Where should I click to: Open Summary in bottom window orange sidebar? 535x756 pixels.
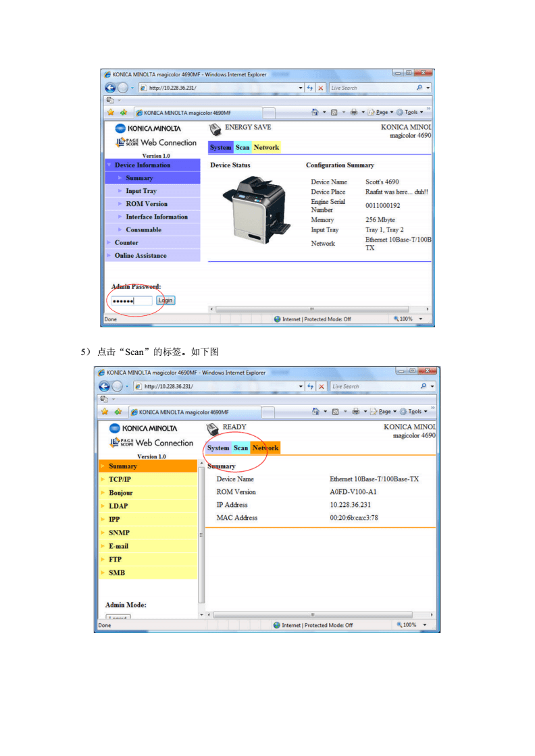pyautogui.click(x=148, y=466)
